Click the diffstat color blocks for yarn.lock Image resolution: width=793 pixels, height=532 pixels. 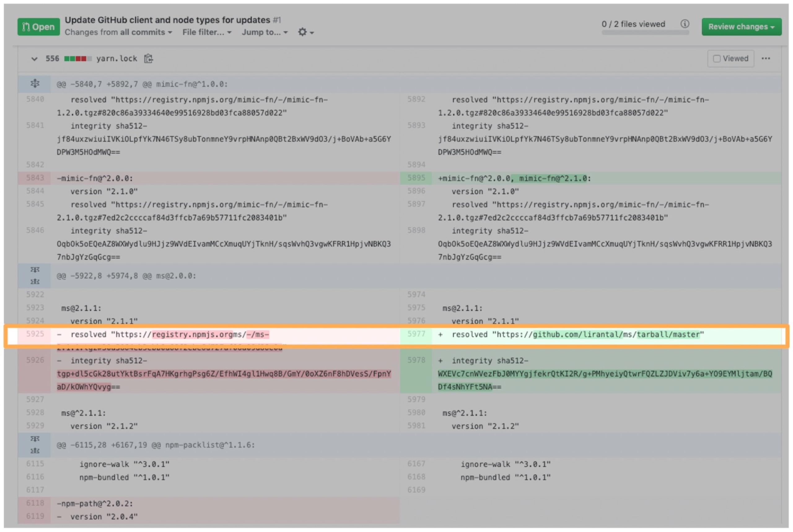click(x=78, y=59)
